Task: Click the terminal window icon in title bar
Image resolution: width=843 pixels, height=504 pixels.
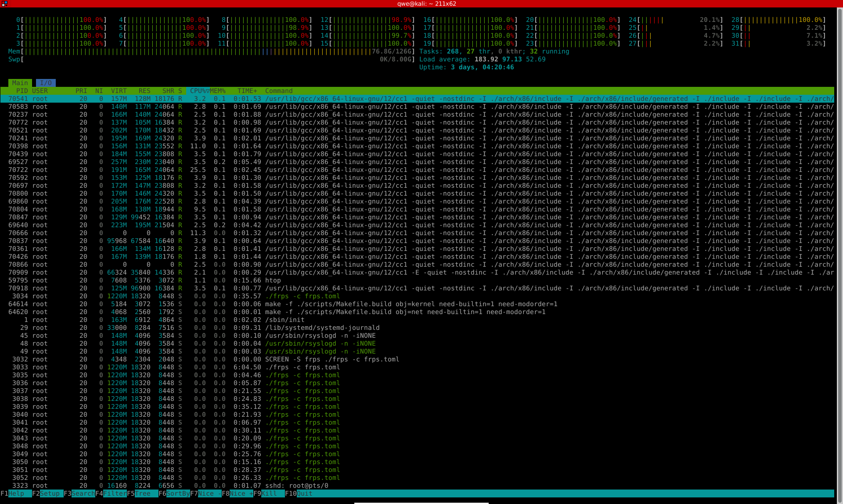Action: [x=4, y=4]
